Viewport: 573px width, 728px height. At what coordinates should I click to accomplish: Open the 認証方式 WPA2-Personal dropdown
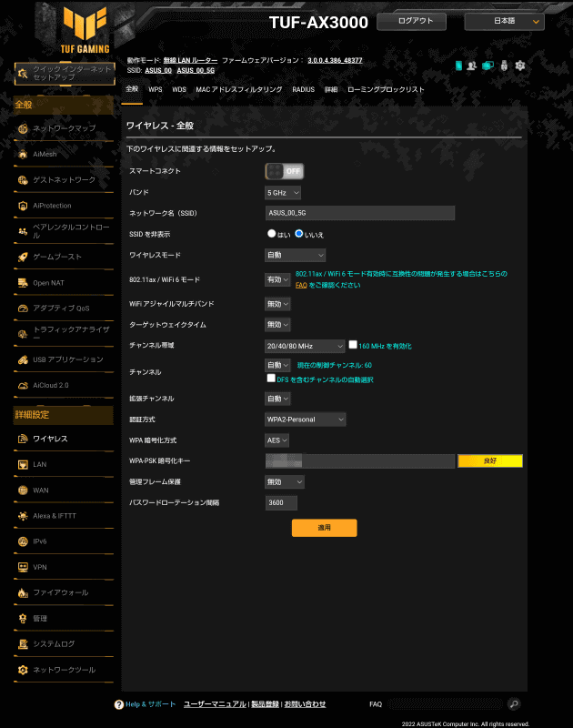tap(306, 420)
